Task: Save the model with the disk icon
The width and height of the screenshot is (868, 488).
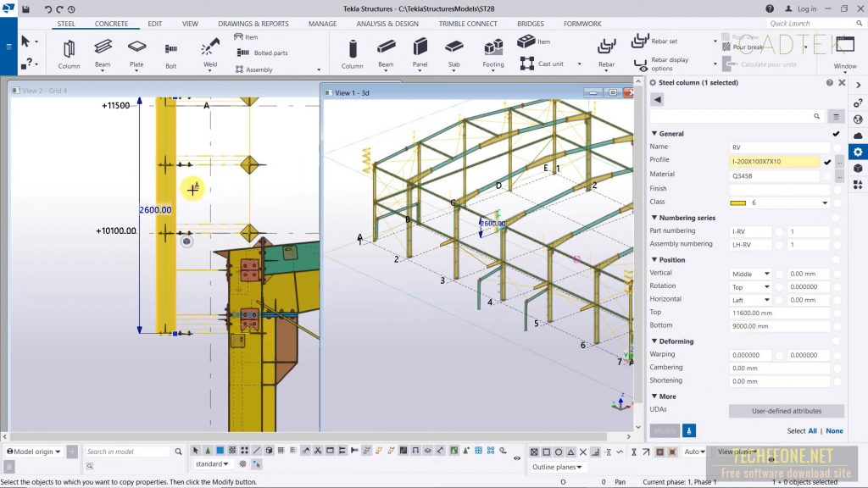Action: coord(25,8)
